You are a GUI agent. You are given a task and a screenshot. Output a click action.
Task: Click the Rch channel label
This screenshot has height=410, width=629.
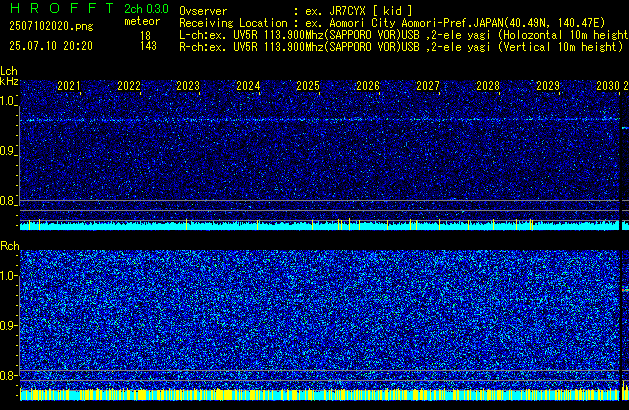[x=10, y=246]
